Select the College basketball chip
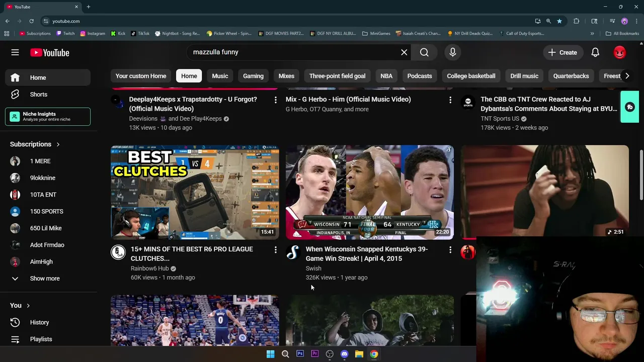This screenshot has width=644, height=362. click(471, 76)
